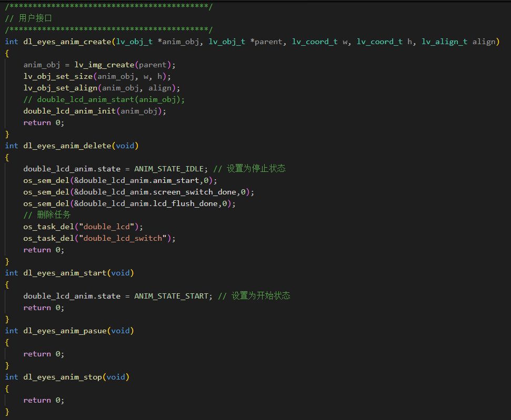Screen dimensions: 511x420
Task: Click the lcd_flush_done member
Action: point(185,203)
